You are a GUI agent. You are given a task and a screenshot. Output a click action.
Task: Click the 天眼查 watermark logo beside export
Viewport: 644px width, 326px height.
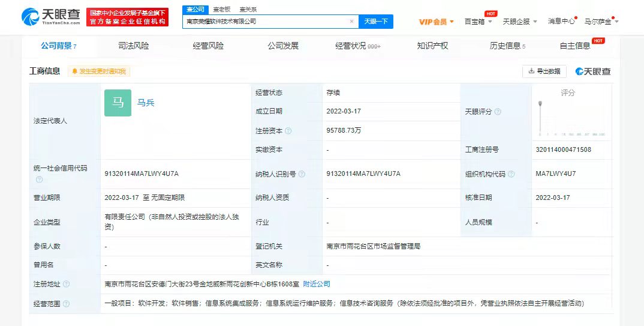pos(593,71)
